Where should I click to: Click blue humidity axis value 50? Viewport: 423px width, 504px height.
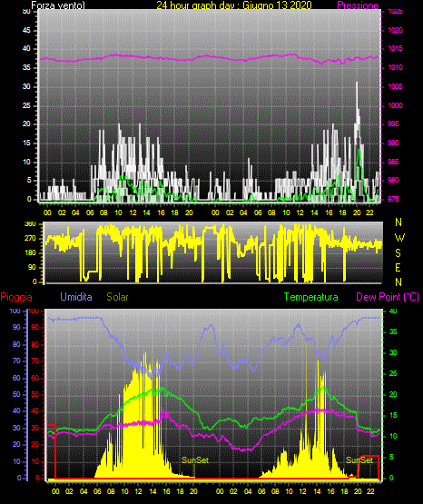point(16,394)
